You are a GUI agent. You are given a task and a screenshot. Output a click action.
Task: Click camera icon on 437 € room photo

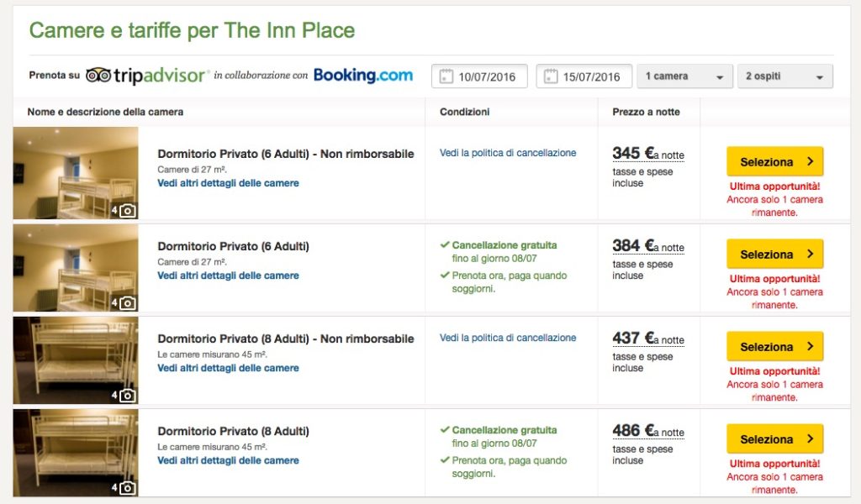click(x=127, y=395)
